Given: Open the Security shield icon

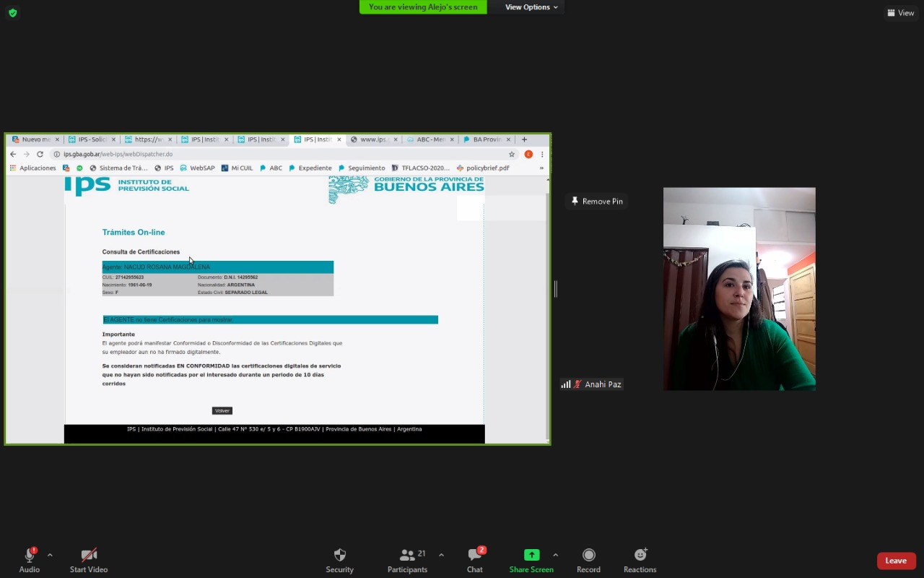Looking at the screenshot, I should [x=339, y=556].
